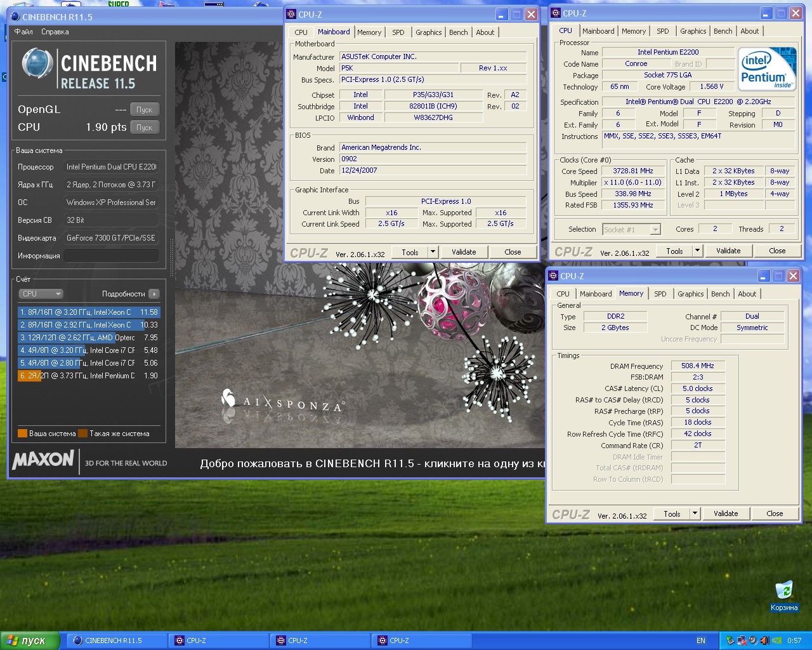
Task: Click the Intel Pentium inside logo
Action: coord(768,69)
